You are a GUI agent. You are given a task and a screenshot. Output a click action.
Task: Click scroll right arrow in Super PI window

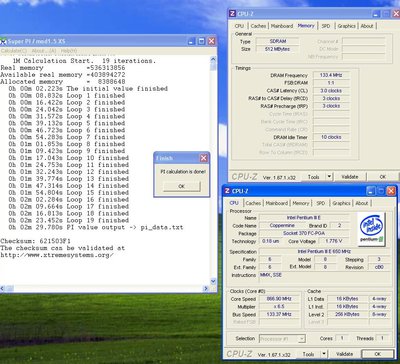(x=206, y=288)
